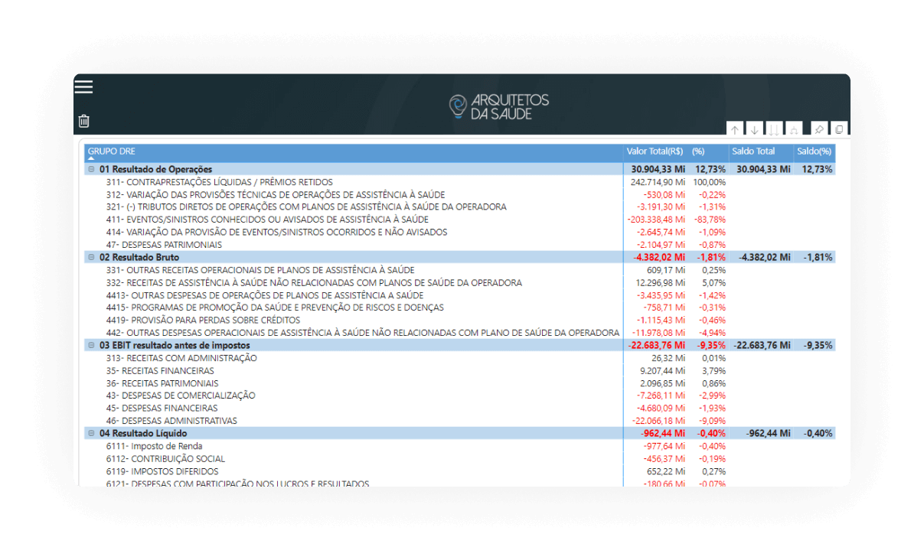Collapse the 04 Resultado Líquido group

pos(91,433)
